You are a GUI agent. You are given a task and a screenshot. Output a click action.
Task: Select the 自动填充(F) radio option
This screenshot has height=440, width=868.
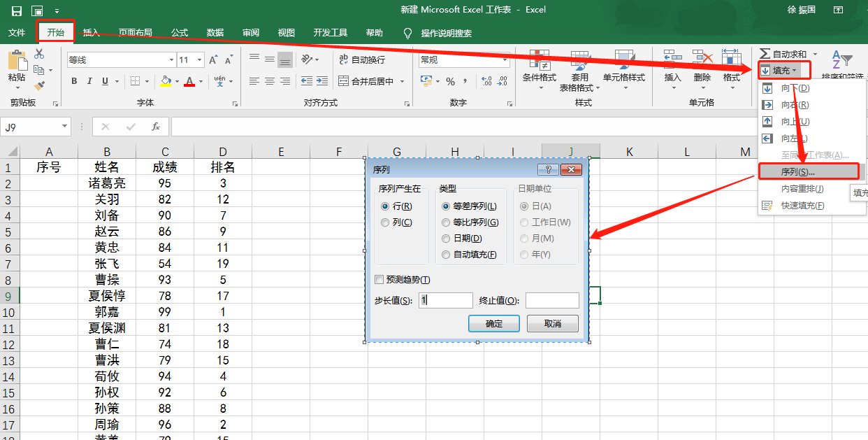pos(446,255)
